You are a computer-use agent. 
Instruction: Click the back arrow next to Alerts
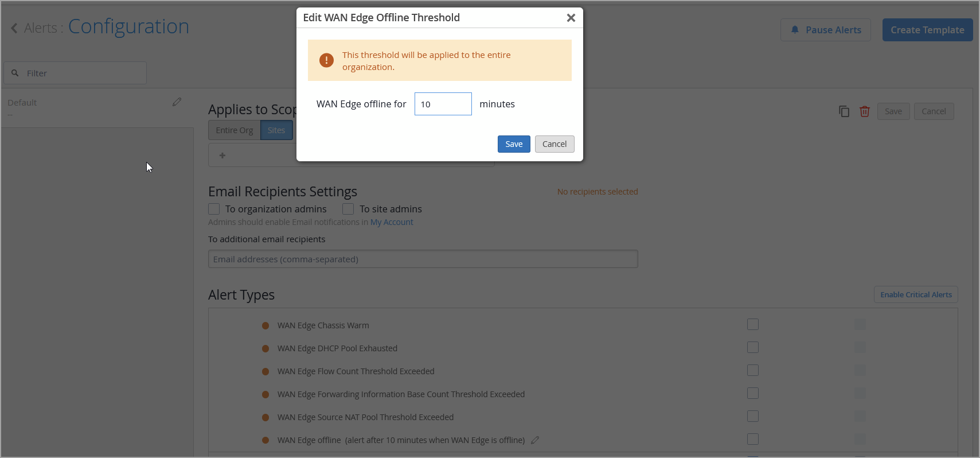coord(14,28)
